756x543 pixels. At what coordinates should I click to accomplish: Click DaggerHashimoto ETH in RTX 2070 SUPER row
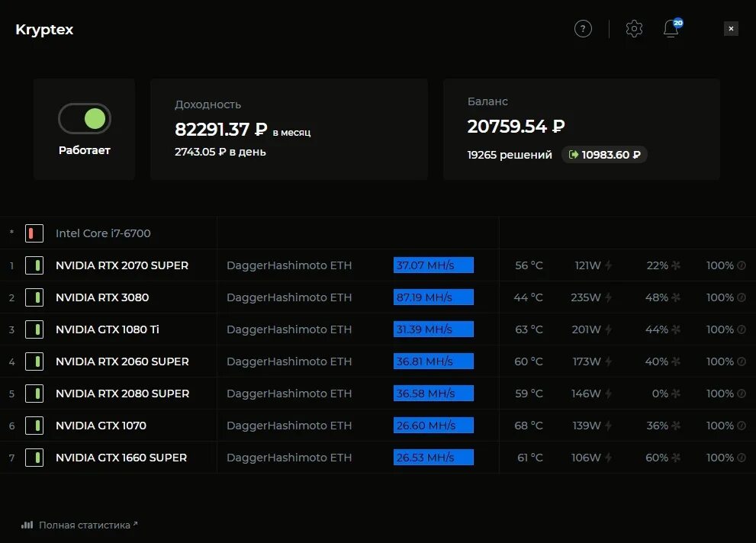[x=289, y=265]
